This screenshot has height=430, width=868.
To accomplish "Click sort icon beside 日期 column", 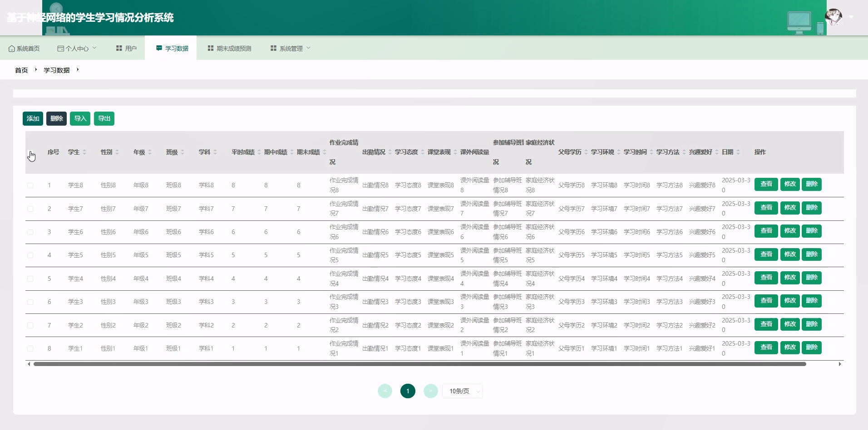I will point(738,152).
